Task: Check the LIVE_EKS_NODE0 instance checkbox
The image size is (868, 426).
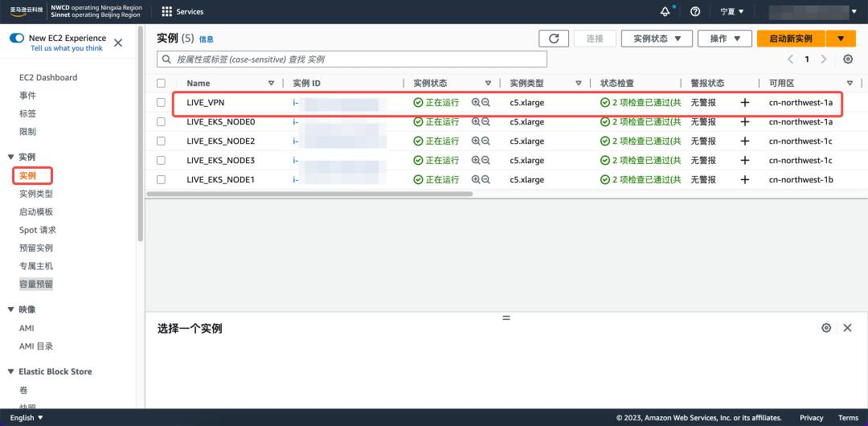Action: pyautogui.click(x=161, y=122)
